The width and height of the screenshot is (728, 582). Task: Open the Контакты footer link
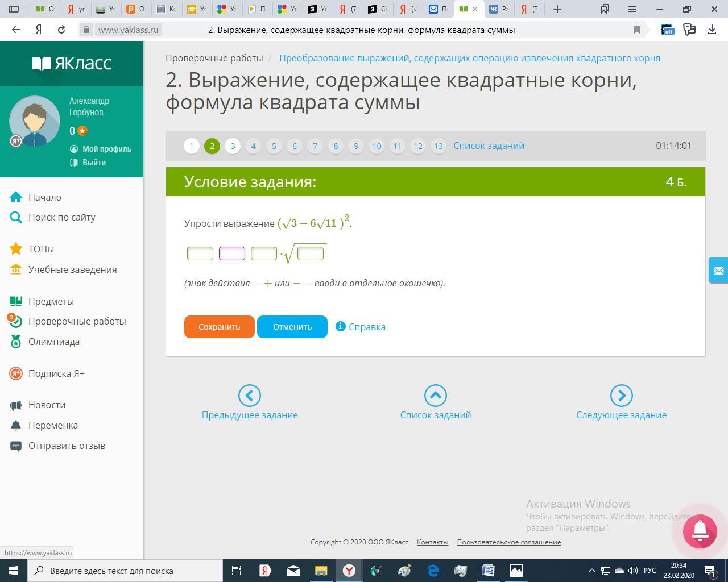click(432, 542)
